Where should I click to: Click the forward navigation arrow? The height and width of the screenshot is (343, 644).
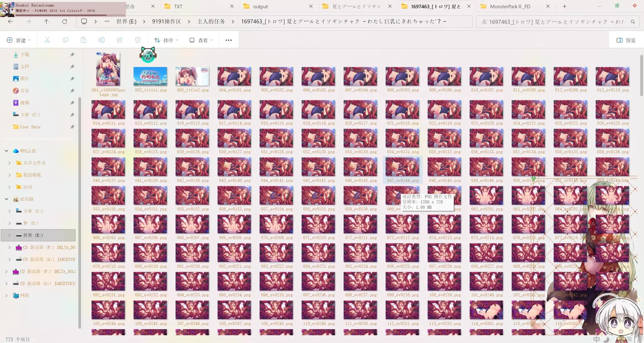click(x=29, y=21)
